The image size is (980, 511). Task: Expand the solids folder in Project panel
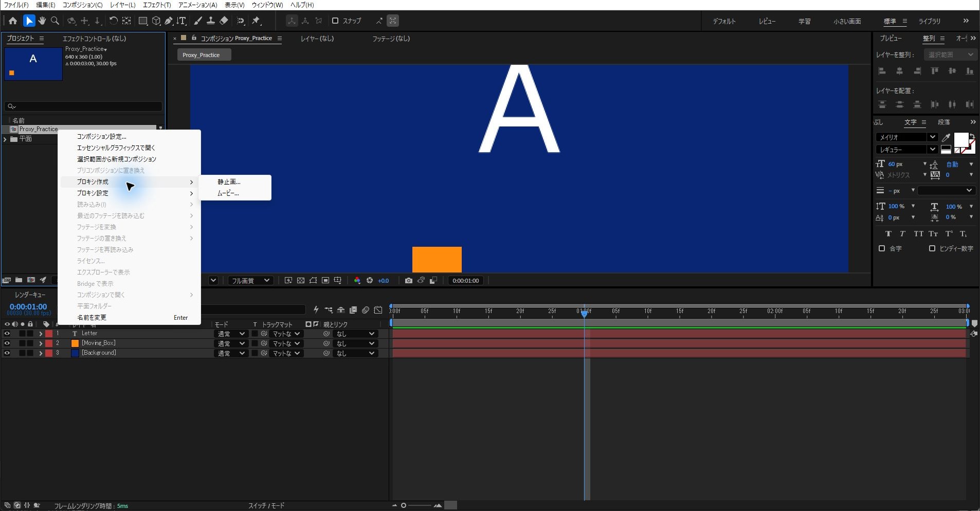(x=5, y=139)
